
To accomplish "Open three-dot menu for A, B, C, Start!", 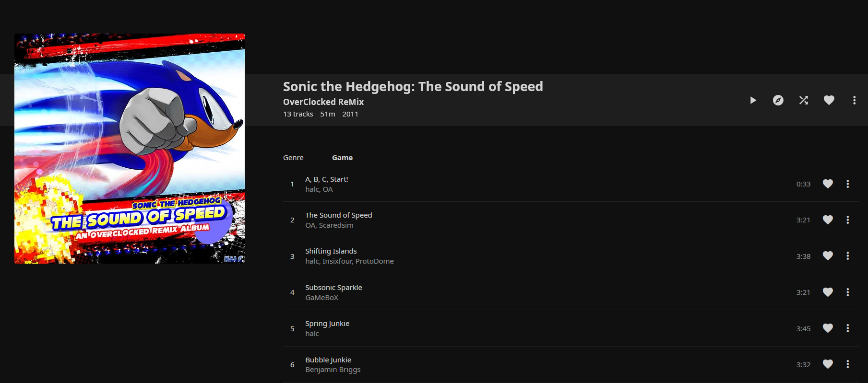I will [x=847, y=184].
